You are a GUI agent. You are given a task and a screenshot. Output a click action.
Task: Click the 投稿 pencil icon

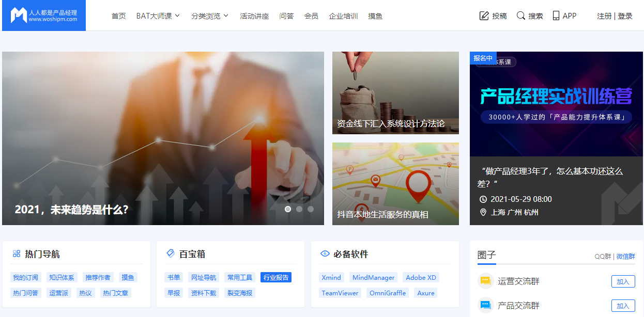(484, 15)
